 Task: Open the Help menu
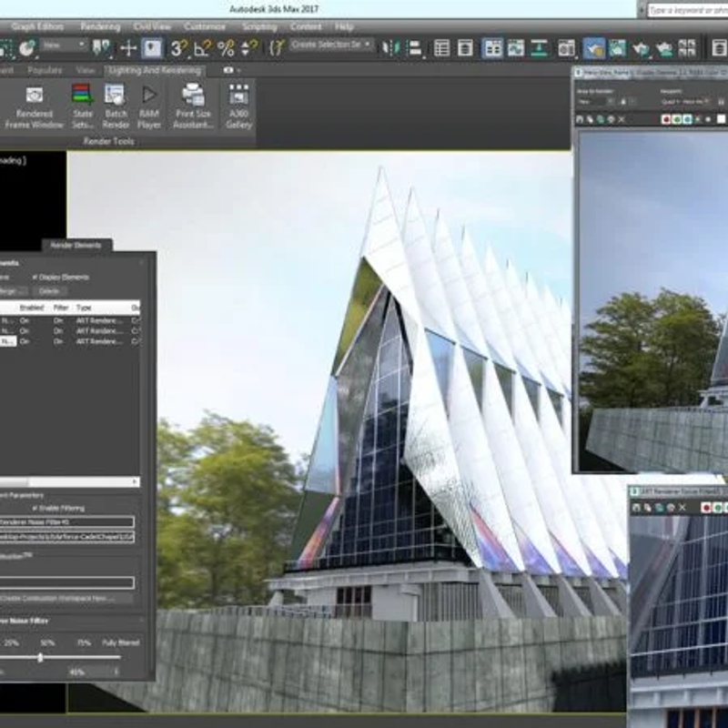(x=344, y=26)
